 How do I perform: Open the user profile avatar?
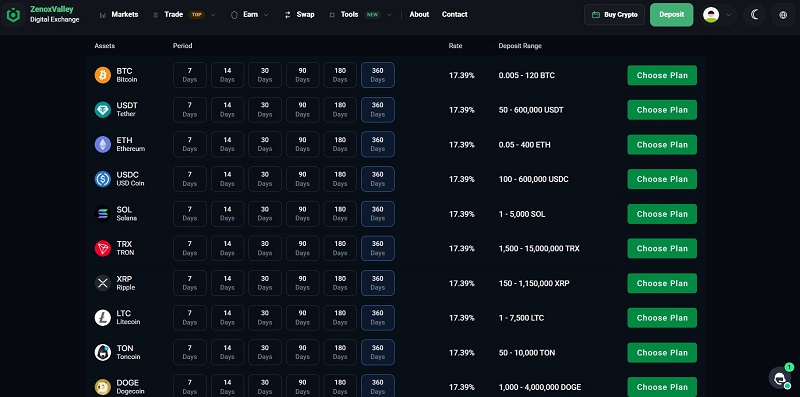(711, 15)
